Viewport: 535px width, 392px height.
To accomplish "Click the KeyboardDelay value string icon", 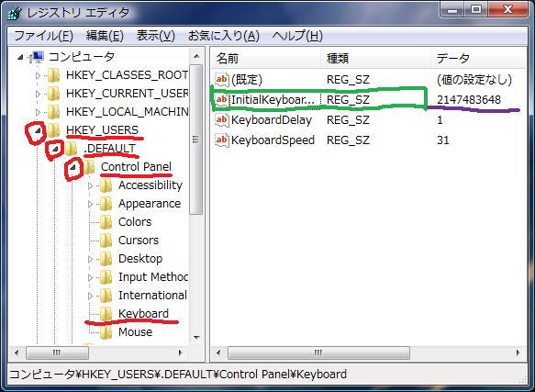I will click(222, 120).
